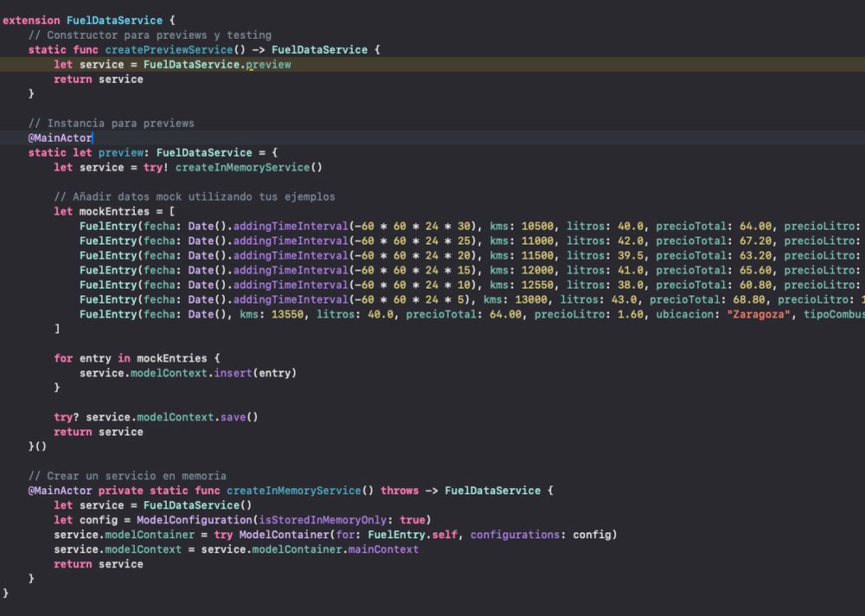Click the precioTotal value 67.20

(756, 241)
